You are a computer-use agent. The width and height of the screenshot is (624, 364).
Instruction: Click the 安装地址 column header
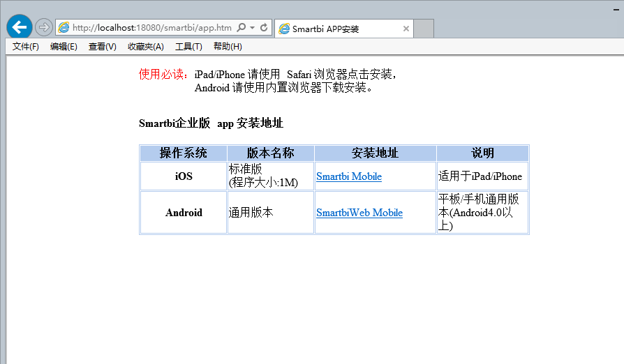click(x=376, y=153)
